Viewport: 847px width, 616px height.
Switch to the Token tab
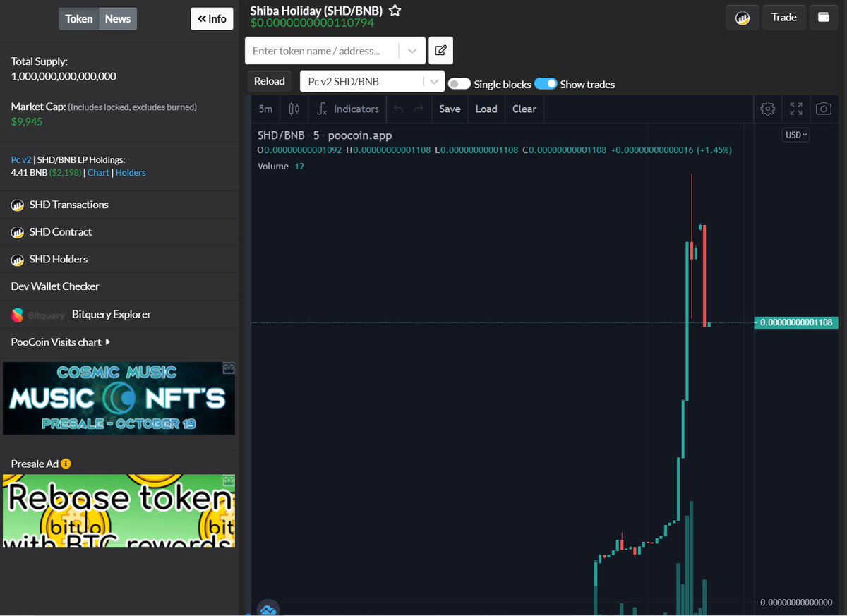tap(79, 19)
